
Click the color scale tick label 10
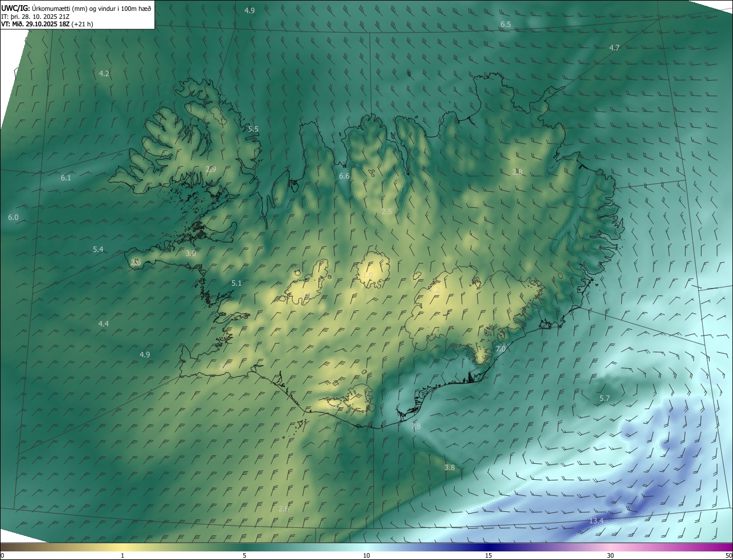pos(366,555)
